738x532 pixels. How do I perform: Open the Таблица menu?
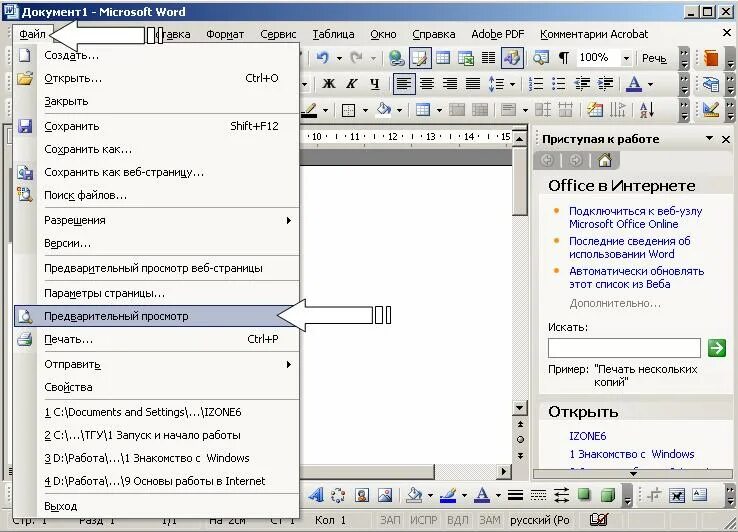point(333,34)
